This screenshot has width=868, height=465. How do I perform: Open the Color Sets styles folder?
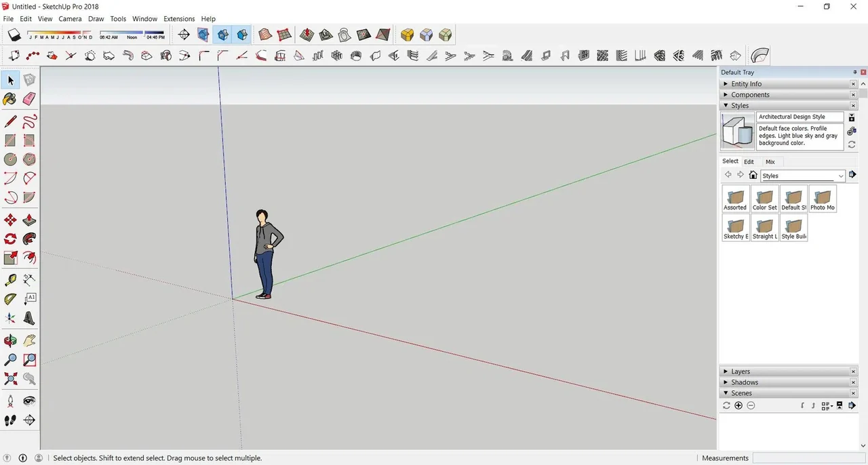click(x=765, y=199)
